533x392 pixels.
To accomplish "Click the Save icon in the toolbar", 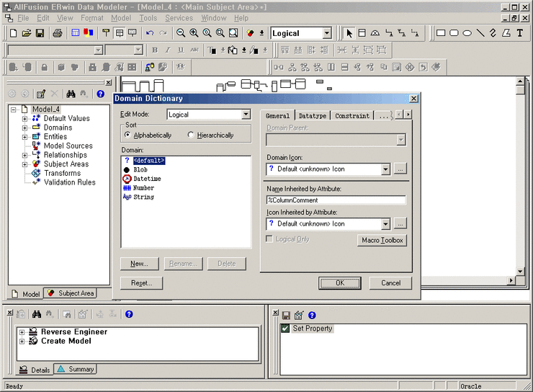I will tap(40, 33).
